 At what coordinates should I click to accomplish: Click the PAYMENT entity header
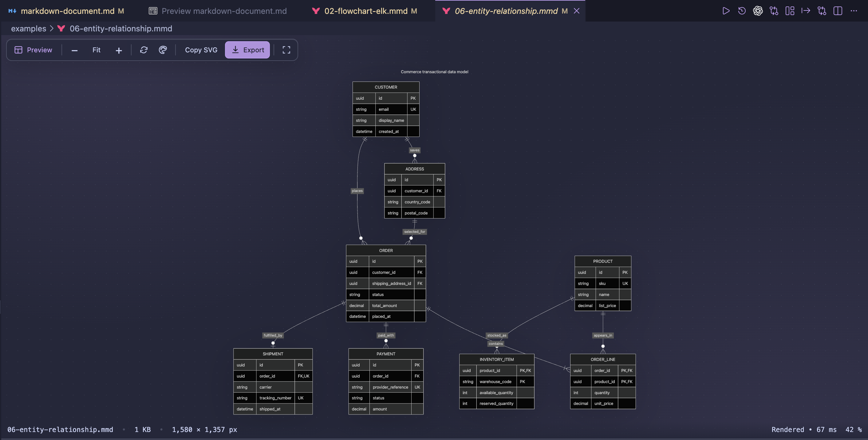386,354
